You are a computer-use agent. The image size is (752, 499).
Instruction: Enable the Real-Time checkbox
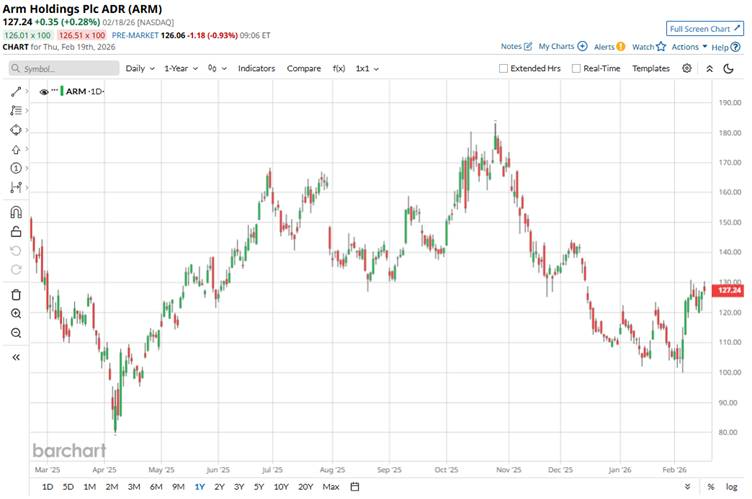[576, 69]
